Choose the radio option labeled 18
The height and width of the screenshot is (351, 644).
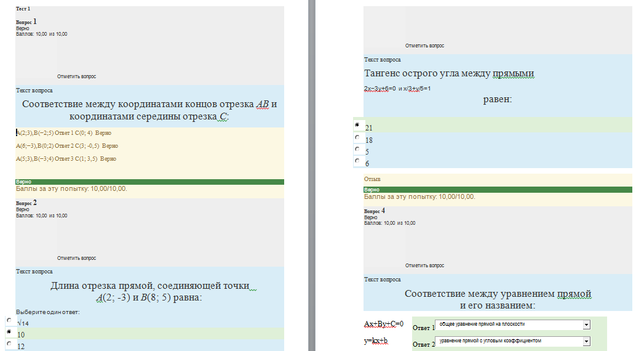click(x=357, y=137)
